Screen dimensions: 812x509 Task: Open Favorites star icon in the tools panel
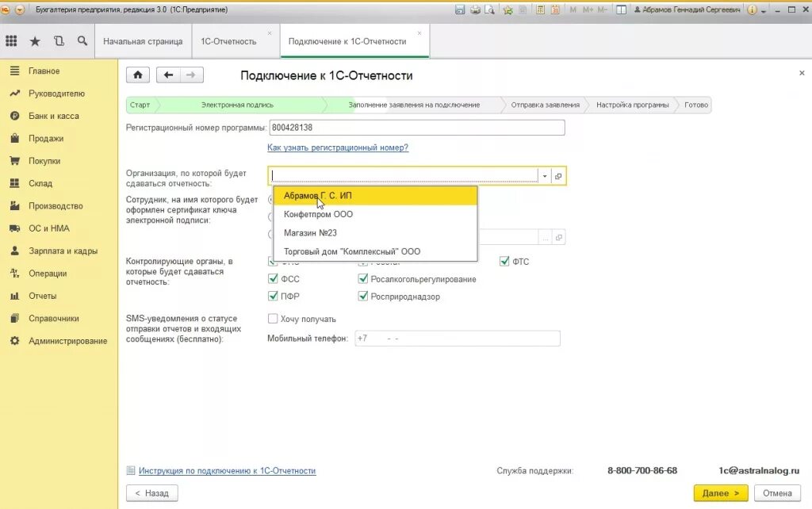coord(35,41)
